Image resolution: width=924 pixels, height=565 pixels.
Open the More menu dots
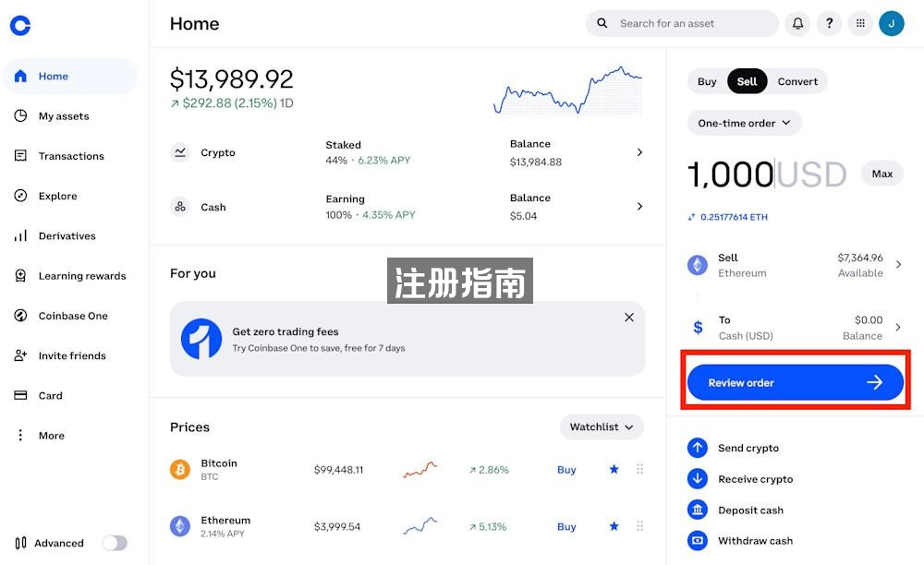click(x=20, y=436)
